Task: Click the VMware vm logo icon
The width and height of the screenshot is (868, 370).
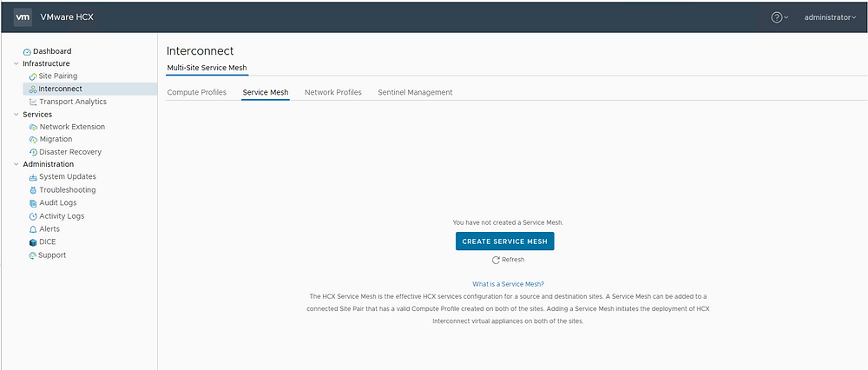Action: pyautogui.click(x=23, y=17)
